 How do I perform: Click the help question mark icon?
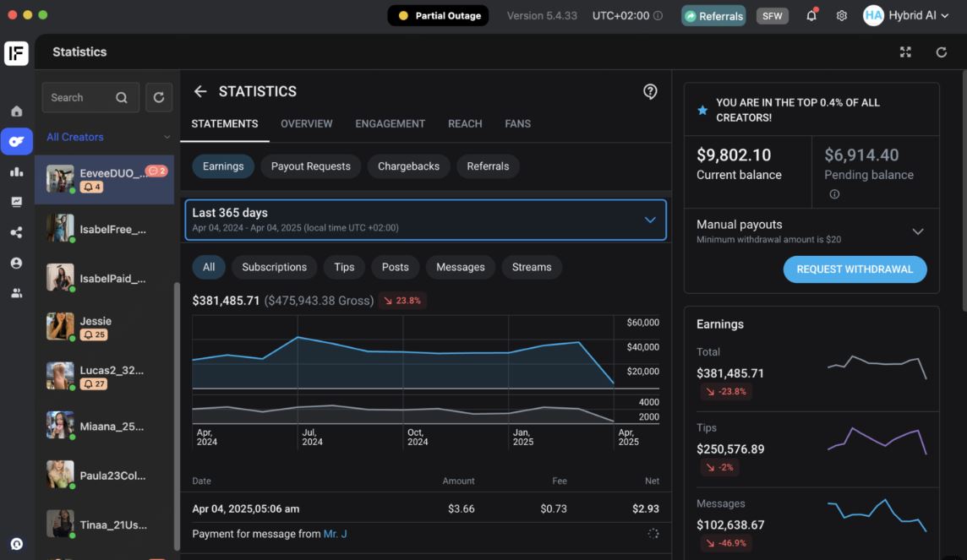[x=650, y=92]
